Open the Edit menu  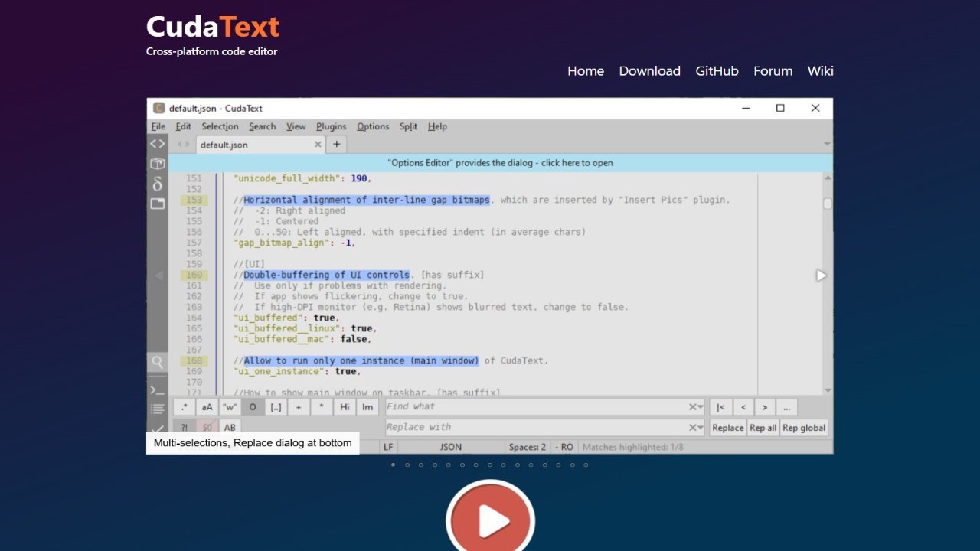pyautogui.click(x=183, y=126)
